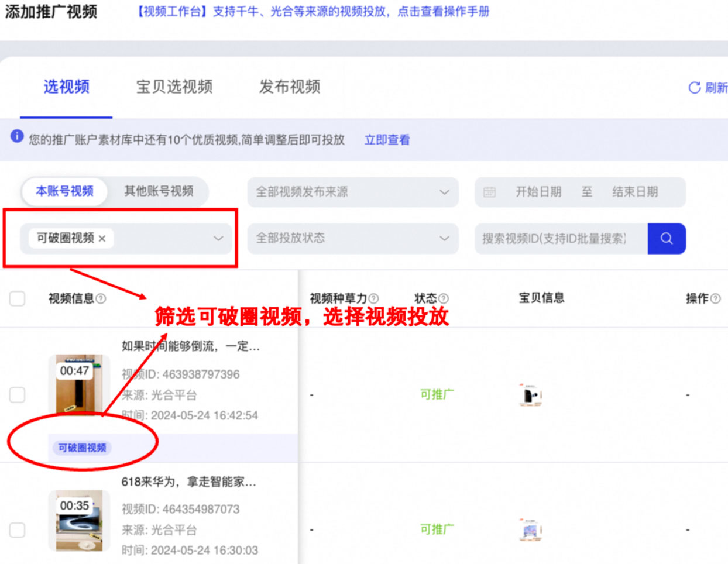
Task: Open the 00:47 video thumbnail
Action: [x=79, y=386]
